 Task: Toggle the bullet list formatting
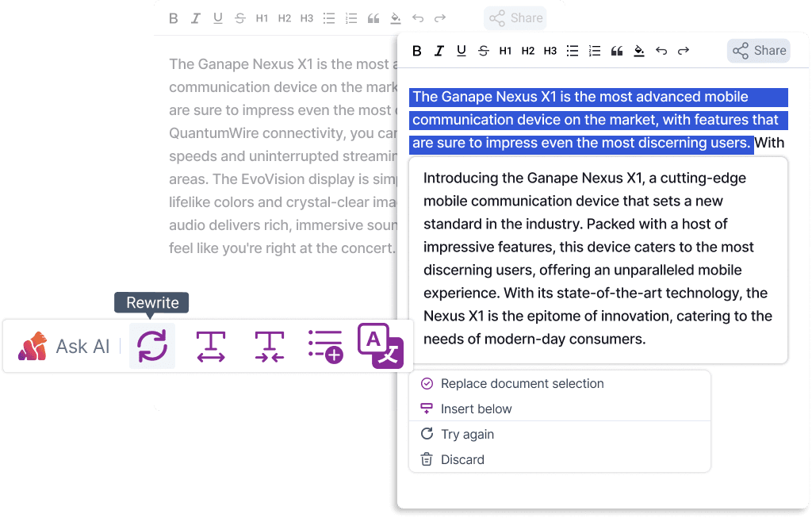[x=573, y=51]
